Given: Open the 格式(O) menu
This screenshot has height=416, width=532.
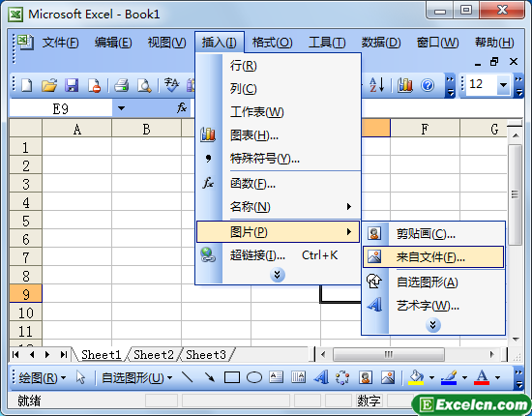Looking at the screenshot, I should coord(272,43).
